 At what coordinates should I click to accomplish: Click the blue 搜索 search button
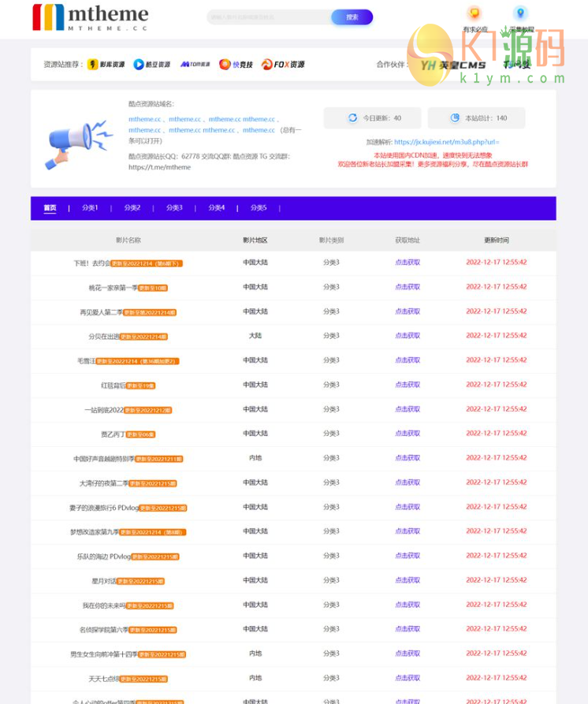coord(352,17)
